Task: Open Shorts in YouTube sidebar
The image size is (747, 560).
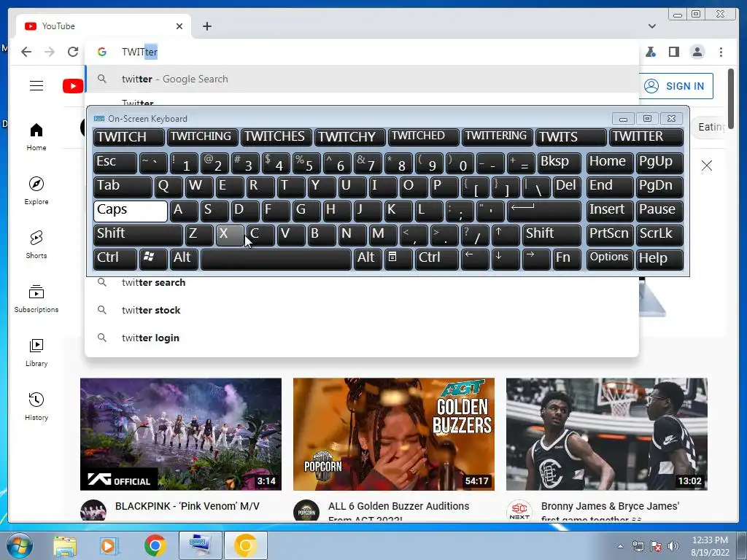Action: tap(36, 245)
